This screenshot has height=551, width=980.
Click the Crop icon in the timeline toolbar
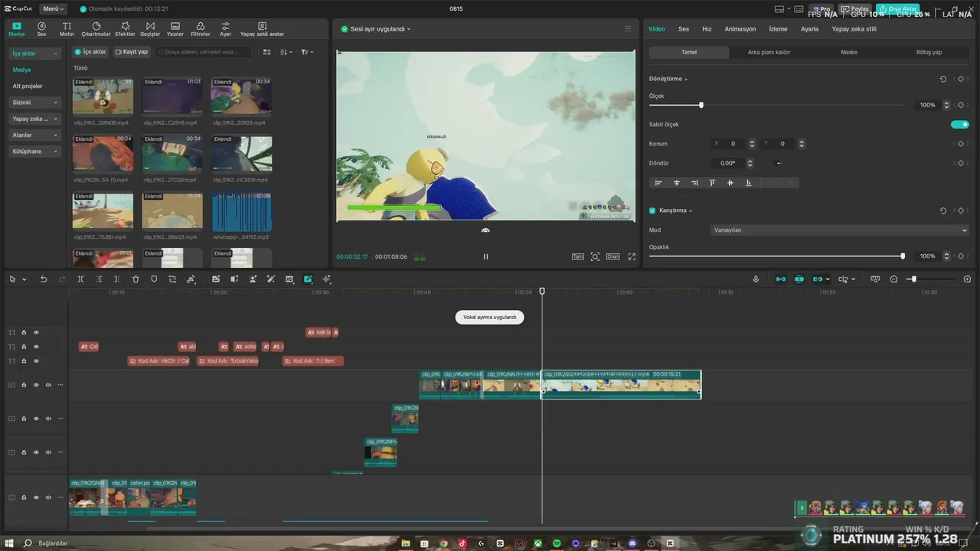point(172,279)
